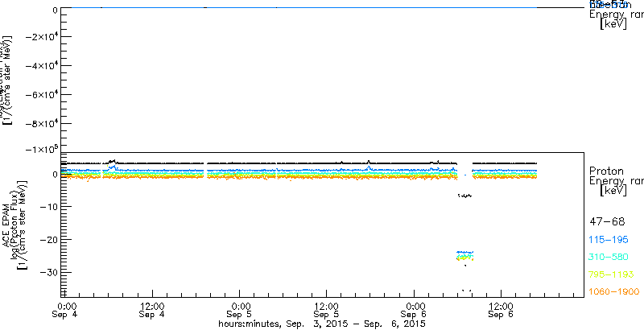Click the '0:00 Sep 6' time axis label
Viewport: 644px width, 330px height.
[x=414, y=310]
